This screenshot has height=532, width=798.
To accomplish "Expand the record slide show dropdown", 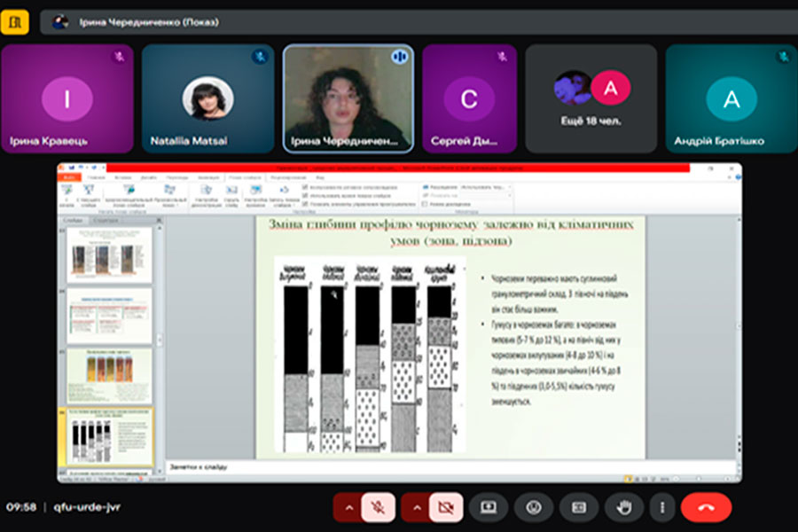I will point(285,195).
